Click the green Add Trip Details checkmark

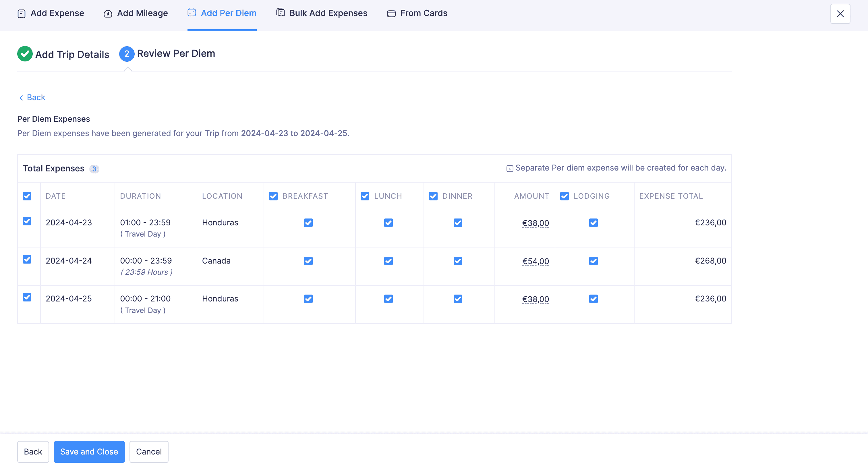(25, 54)
